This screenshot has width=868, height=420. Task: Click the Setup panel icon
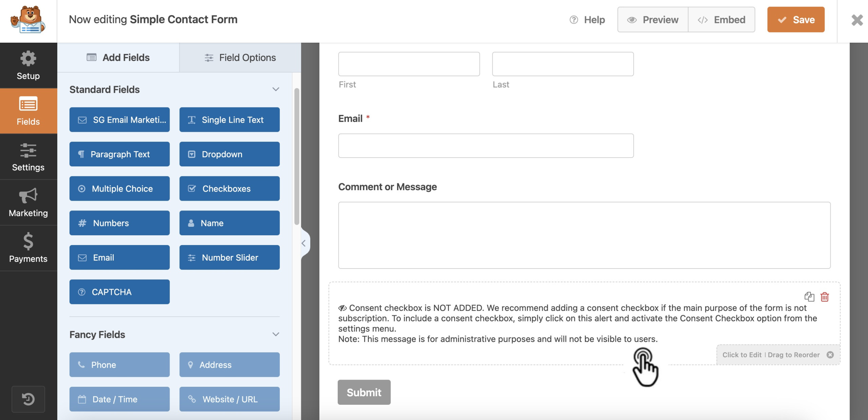click(x=28, y=65)
